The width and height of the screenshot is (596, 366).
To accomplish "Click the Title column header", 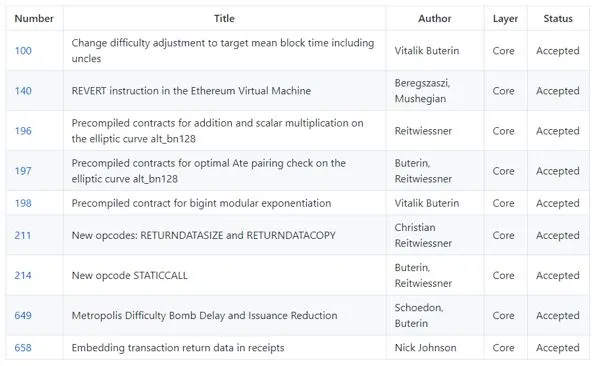I will pyautogui.click(x=224, y=18).
